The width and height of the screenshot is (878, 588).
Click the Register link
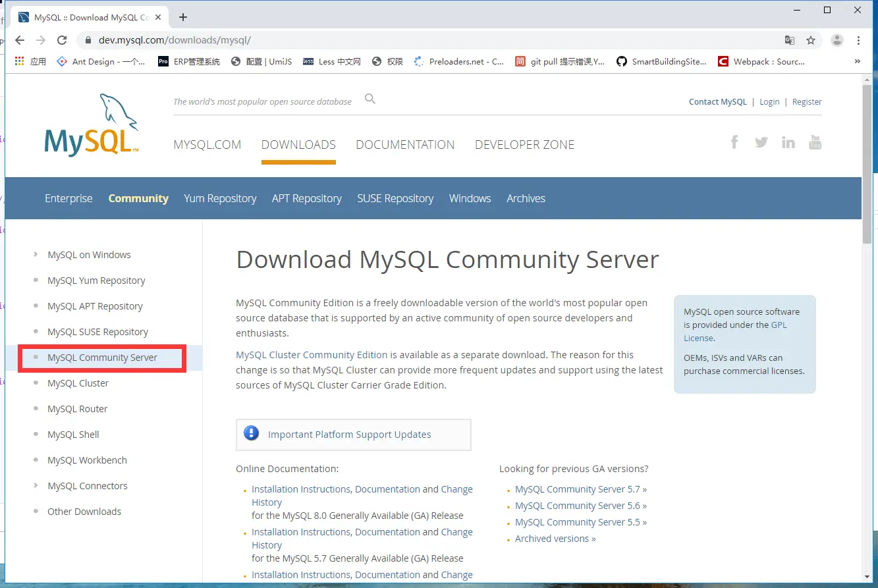tap(807, 101)
